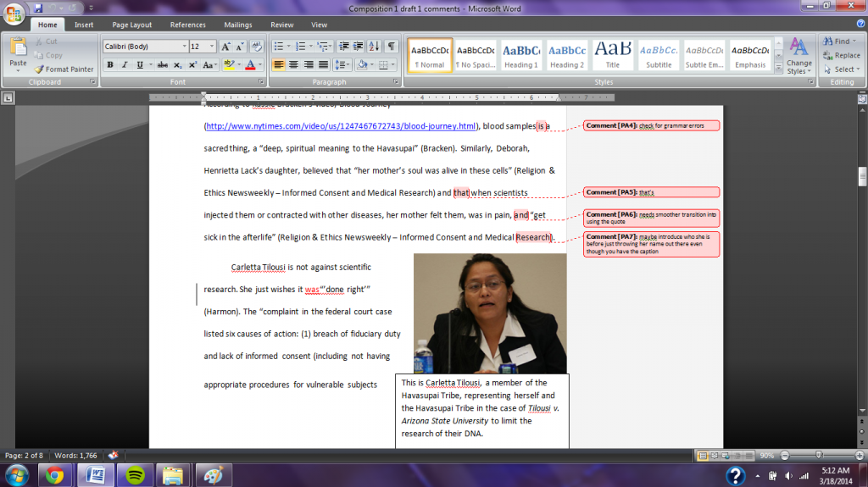Click the Grow Font icon
Screen dimensions: 868x487
(x=225, y=47)
